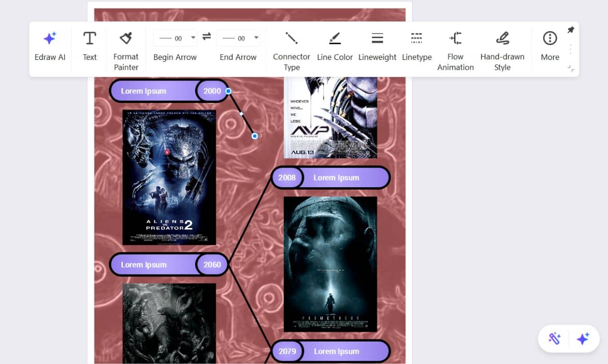Select the Lorem Ipsum label beside 2079
608x364 pixels.
pyautogui.click(x=336, y=351)
